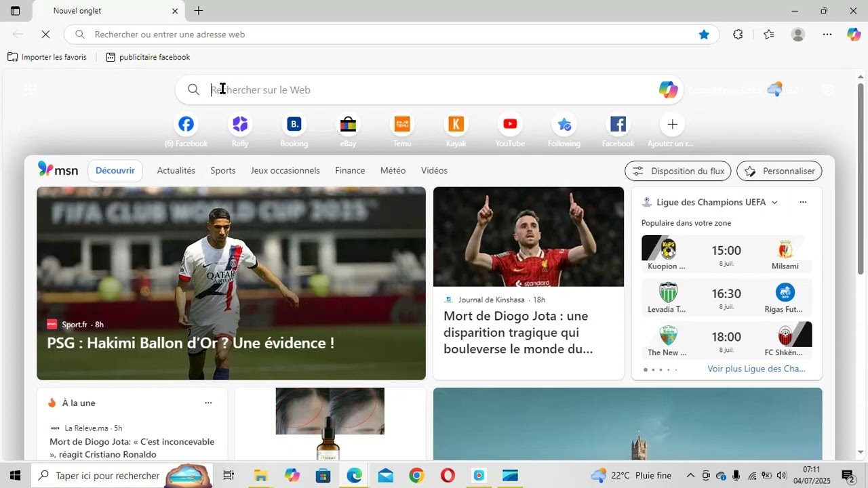The height and width of the screenshot is (488, 868).
Task: Open Edge settings and more menu
Action: [827, 35]
